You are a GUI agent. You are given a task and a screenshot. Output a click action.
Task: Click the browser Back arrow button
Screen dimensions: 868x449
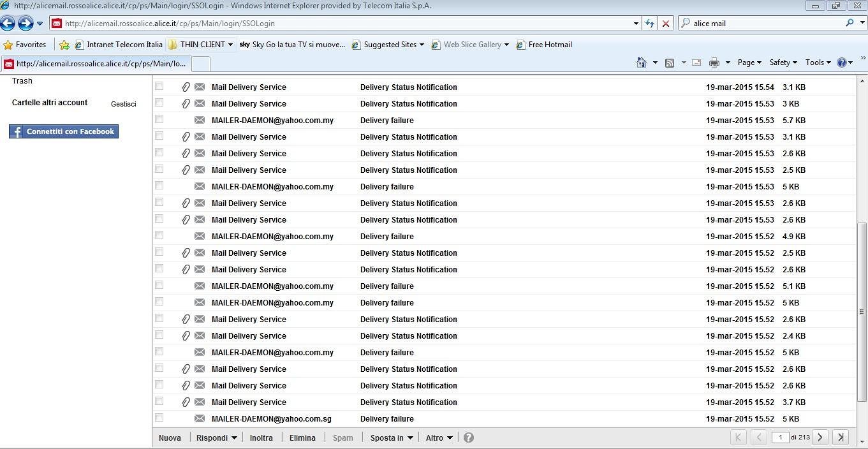8,24
